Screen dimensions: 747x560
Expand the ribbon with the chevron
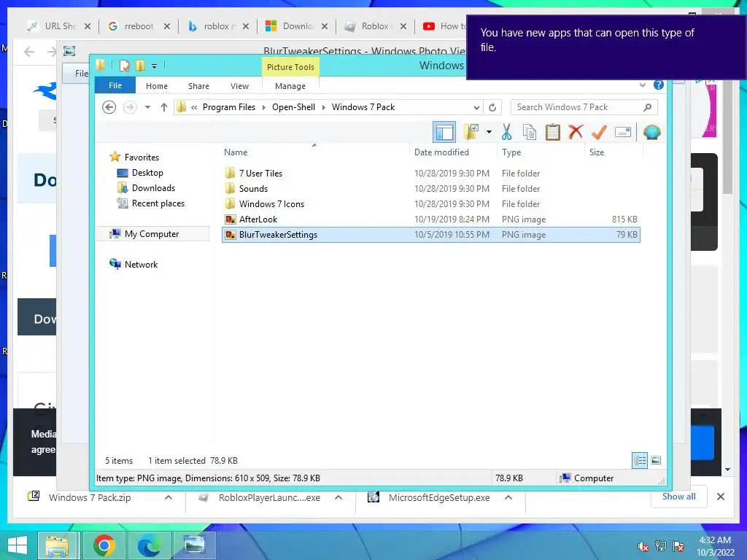(x=643, y=85)
